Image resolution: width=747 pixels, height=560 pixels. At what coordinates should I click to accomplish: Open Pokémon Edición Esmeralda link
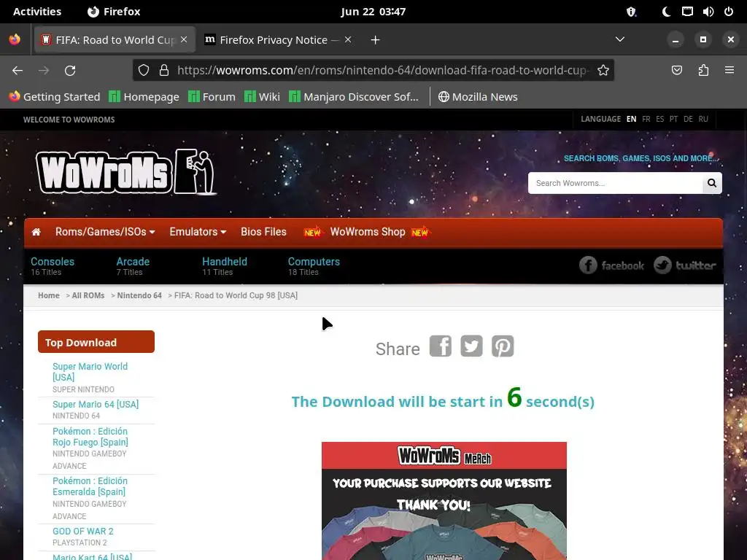point(90,486)
